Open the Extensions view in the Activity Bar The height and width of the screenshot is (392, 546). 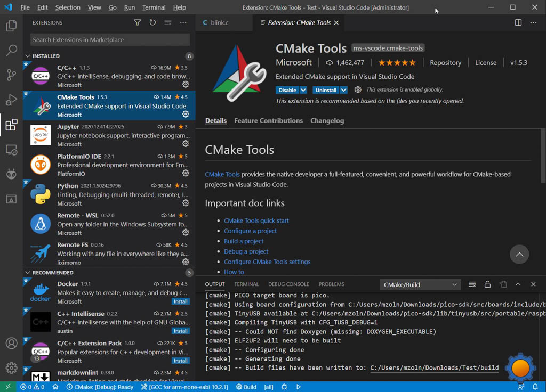tap(12, 125)
